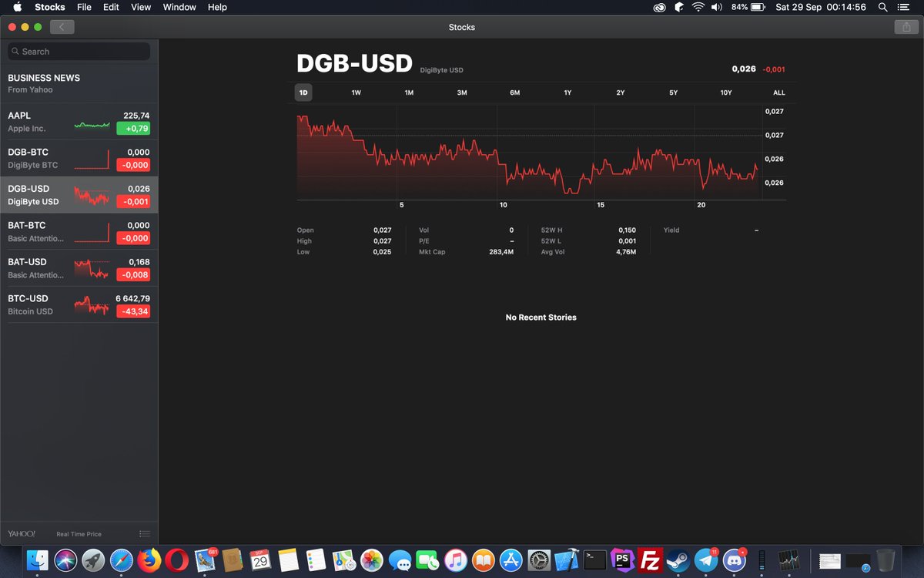Screen dimensions: 924x578
Task: Click the back arrow button in toolbar
Action: [62, 27]
